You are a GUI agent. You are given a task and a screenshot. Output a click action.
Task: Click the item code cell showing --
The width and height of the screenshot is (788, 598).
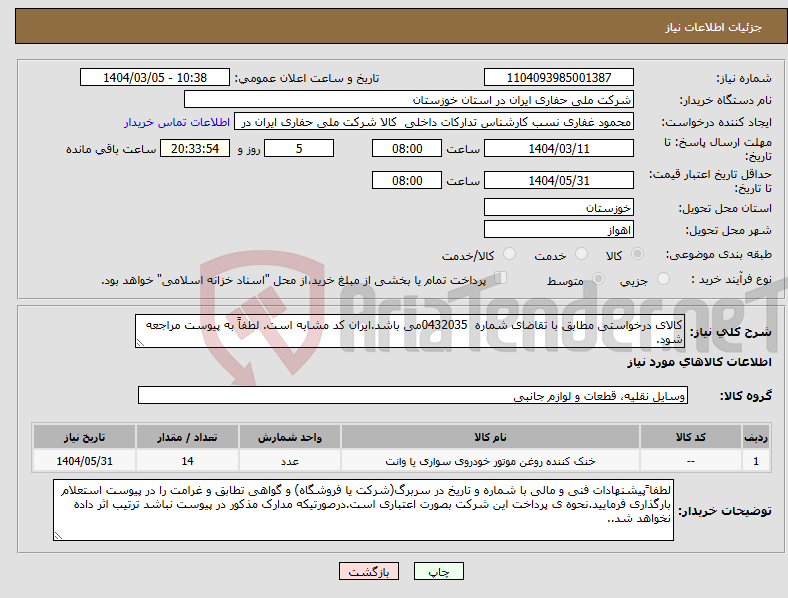tap(691, 461)
